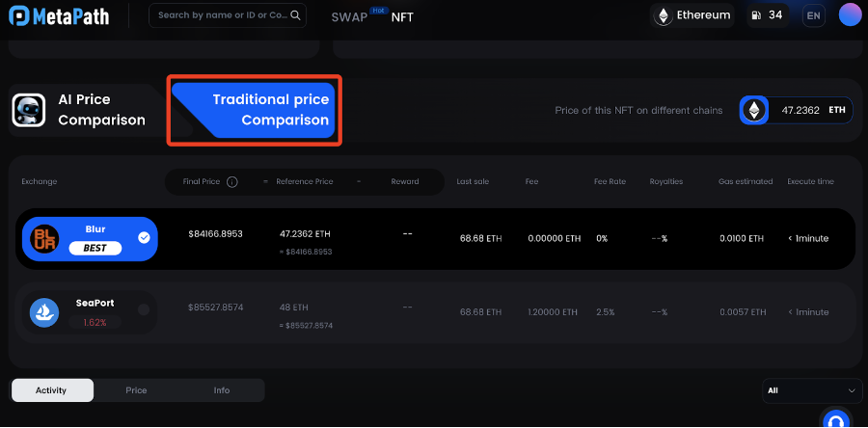Click the Ethereum chain price icon
868x428 pixels.
pos(754,111)
